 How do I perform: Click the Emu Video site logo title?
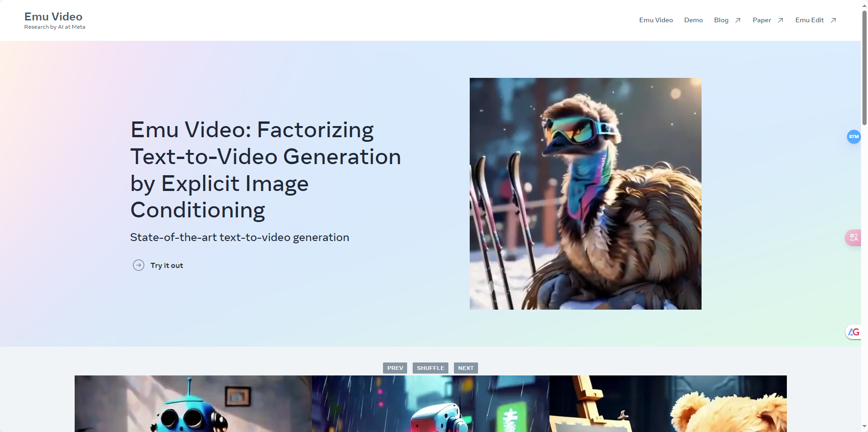click(x=53, y=17)
